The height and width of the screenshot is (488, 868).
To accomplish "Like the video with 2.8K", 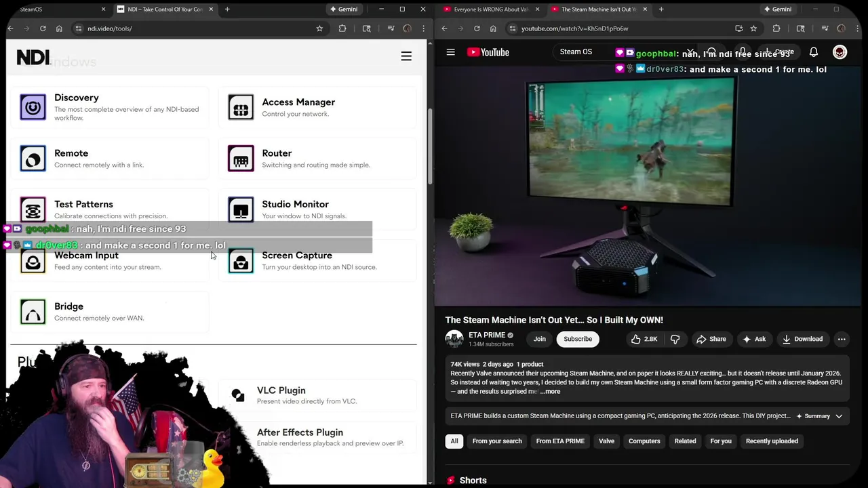I will (x=644, y=339).
